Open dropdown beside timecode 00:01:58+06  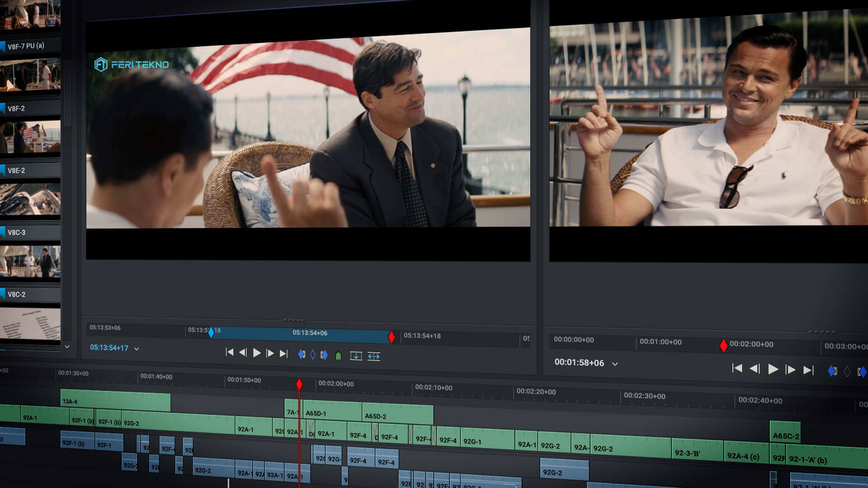[615, 364]
